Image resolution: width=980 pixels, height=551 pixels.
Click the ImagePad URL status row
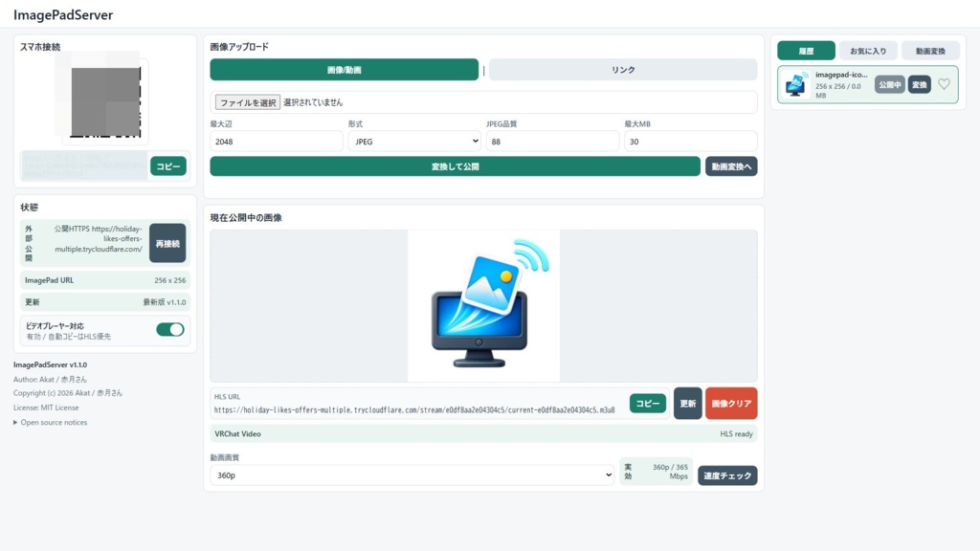[105, 280]
